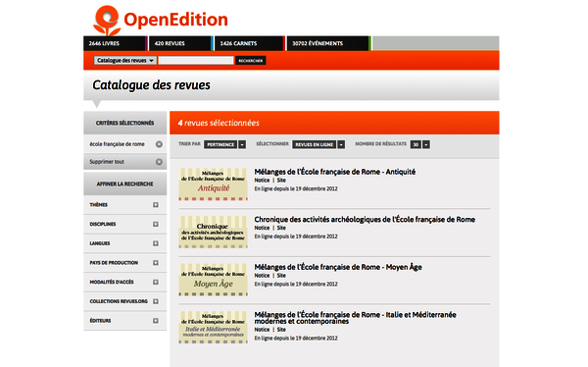Image resolution: width=588 pixels, height=367 pixels.
Task: Click the OpenEdition flower logo
Action: tap(107, 21)
